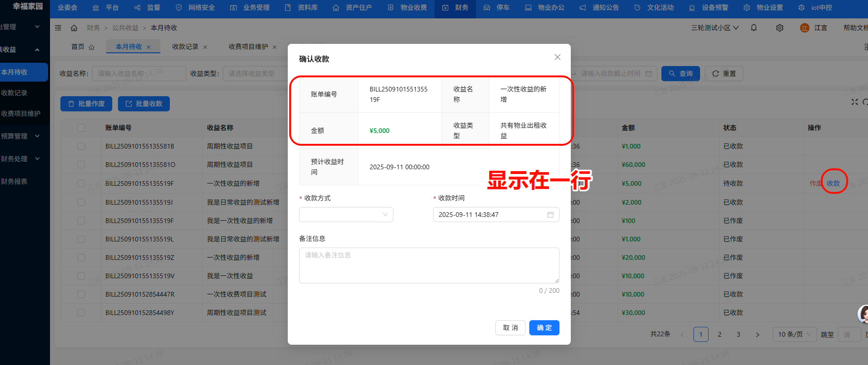Check row BILL250910152854447R checkbox
Viewport: 868px width, 365px height.
click(81, 294)
